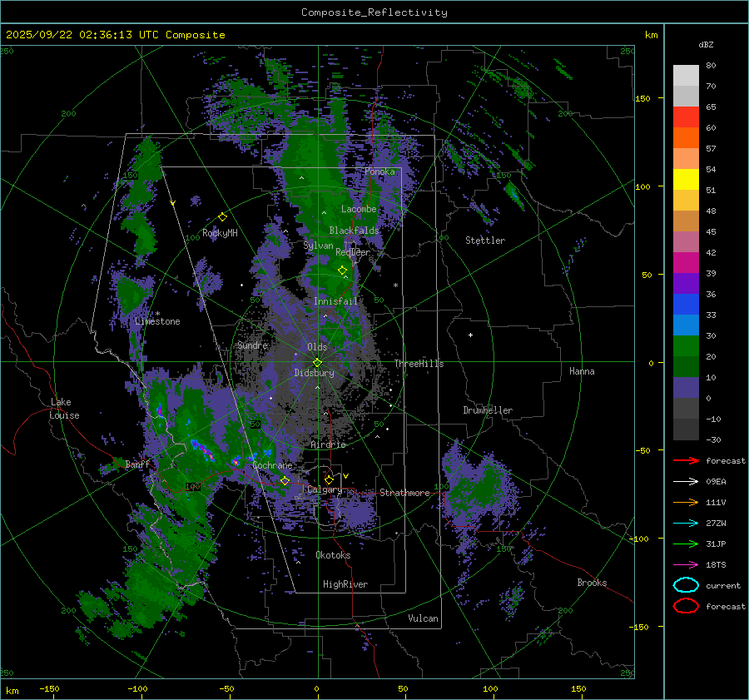Click the orange 111V arrow legend icon
This screenshot has height=700, width=749.
(686, 502)
